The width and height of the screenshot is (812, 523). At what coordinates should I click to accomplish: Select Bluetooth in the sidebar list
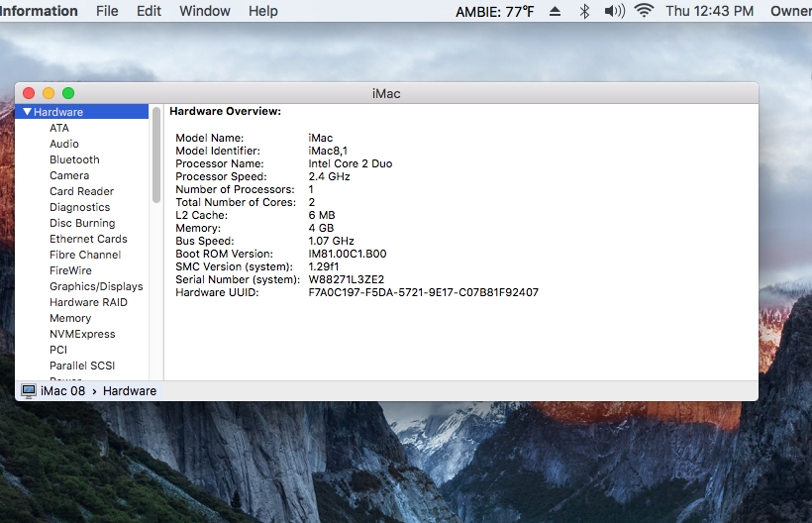74,160
